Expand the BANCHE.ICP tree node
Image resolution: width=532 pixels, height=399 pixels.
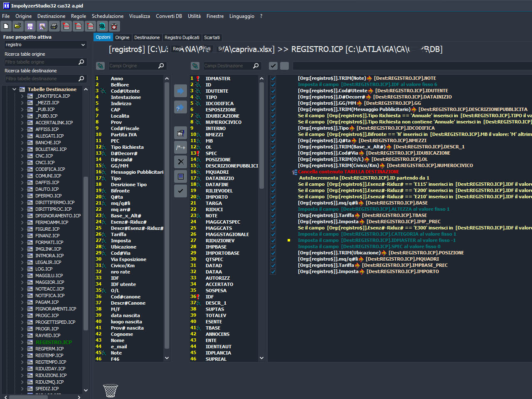[22, 143]
